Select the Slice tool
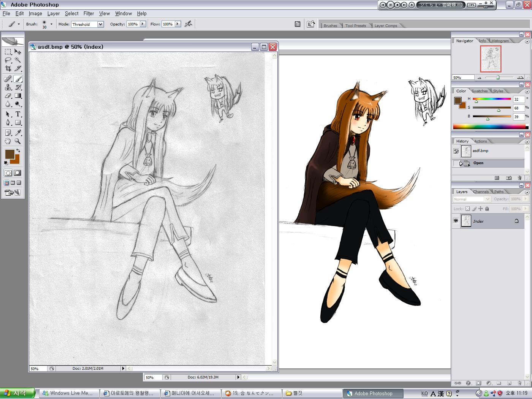The width and height of the screenshot is (532, 399). pyautogui.click(x=18, y=68)
